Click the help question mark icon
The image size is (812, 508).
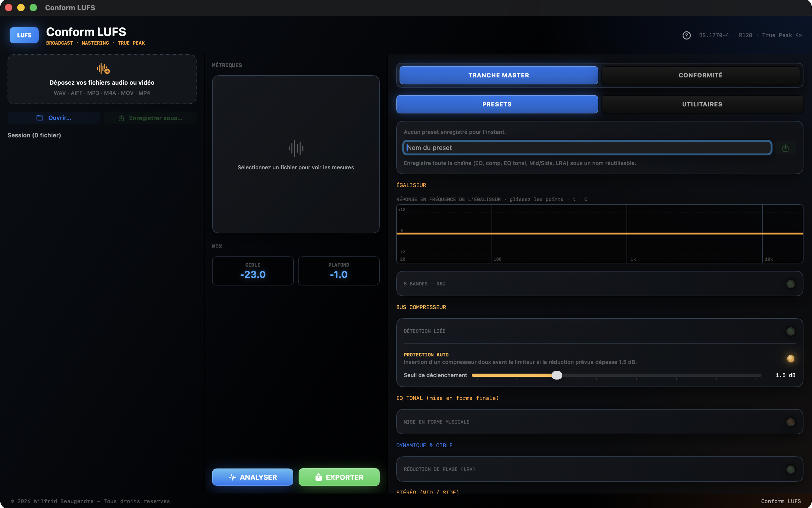click(687, 35)
